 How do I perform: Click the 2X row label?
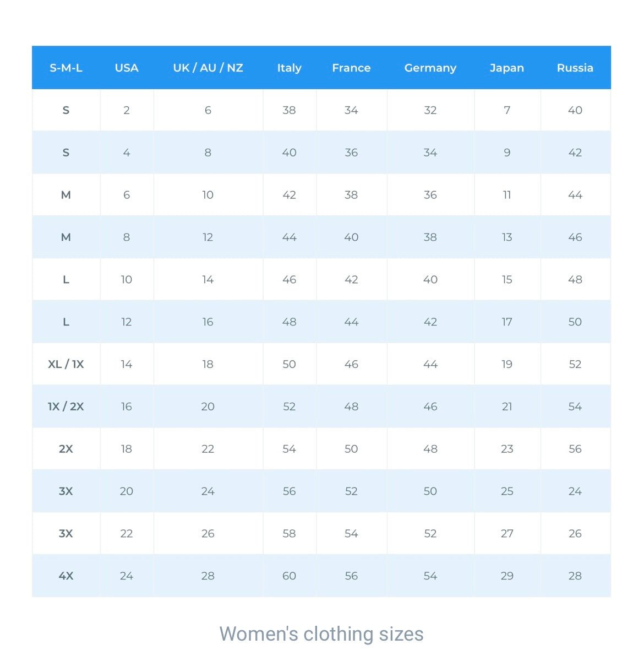tap(66, 449)
